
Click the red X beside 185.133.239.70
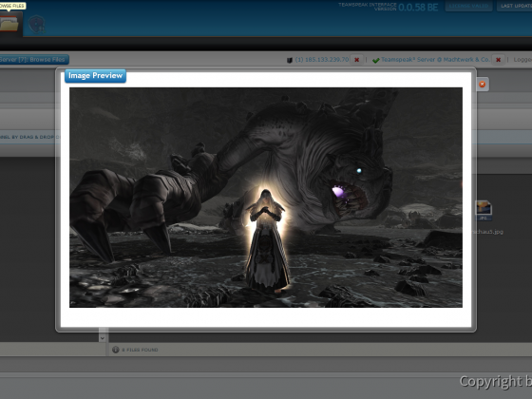(x=357, y=60)
